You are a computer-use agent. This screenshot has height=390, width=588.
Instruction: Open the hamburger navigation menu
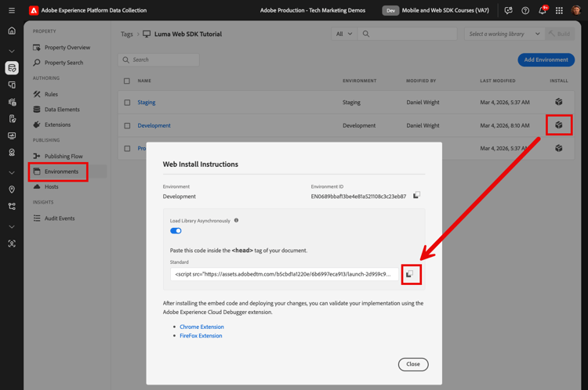tap(12, 10)
